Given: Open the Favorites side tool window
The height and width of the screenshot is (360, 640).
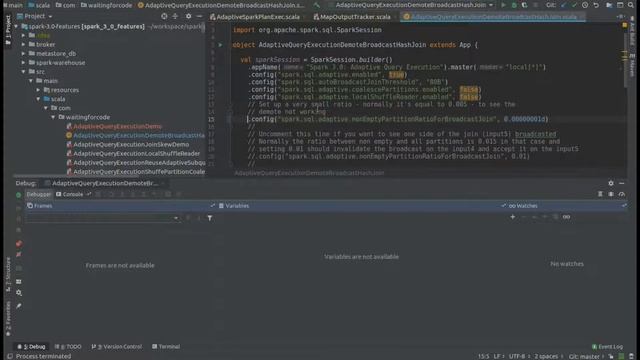Looking at the screenshot, I should coord(8,319).
